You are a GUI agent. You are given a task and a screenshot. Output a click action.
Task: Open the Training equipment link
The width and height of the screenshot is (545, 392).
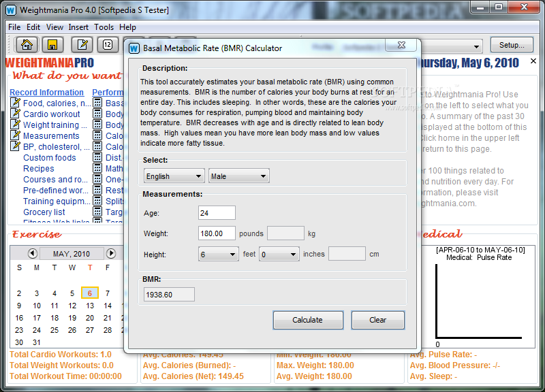(x=57, y=201)
